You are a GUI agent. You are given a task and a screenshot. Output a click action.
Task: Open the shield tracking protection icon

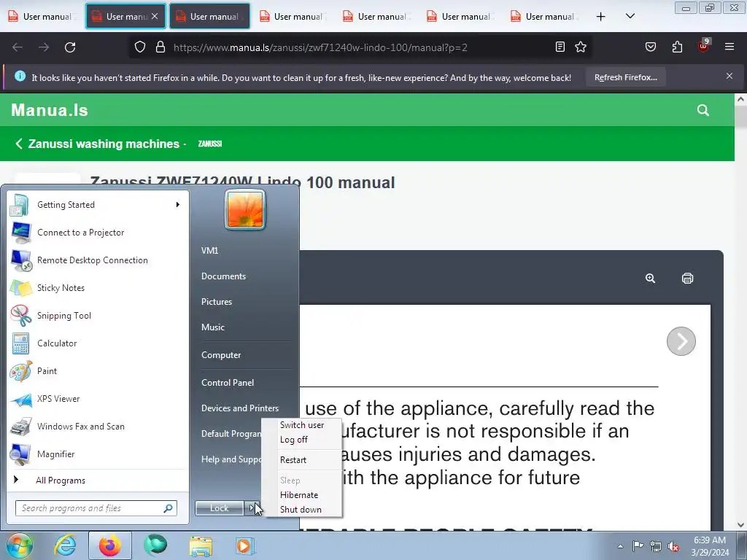tap(139, 47)
